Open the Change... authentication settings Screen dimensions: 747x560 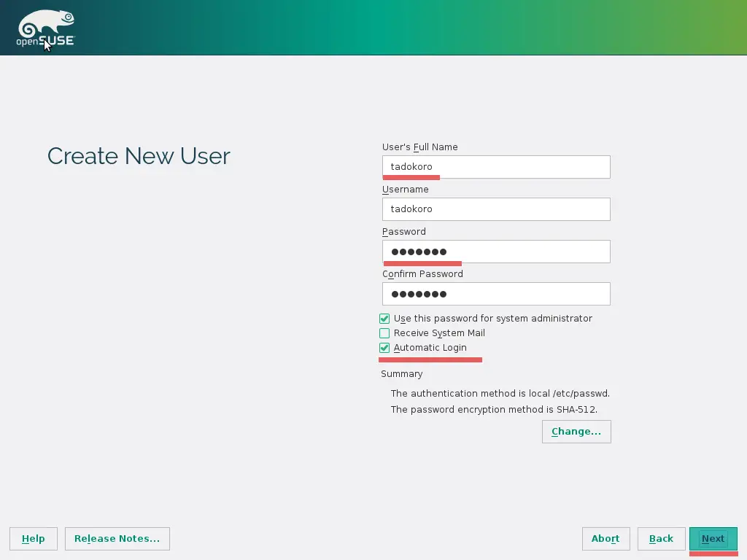[576, 432]
